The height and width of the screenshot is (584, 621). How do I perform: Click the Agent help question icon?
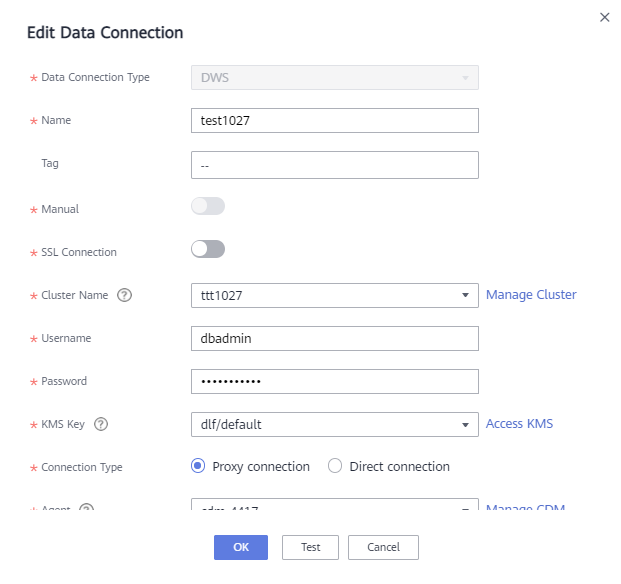tap(86, 506)
